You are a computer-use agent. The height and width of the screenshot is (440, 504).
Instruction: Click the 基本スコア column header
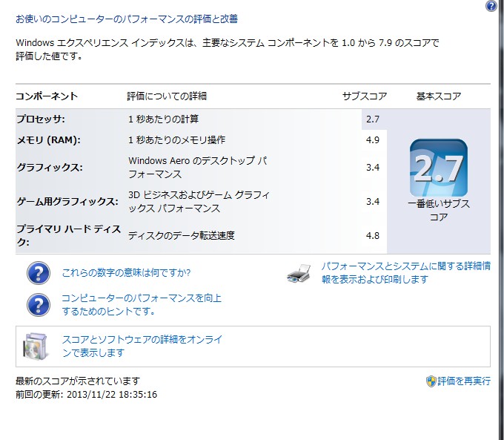coord(439,96)
